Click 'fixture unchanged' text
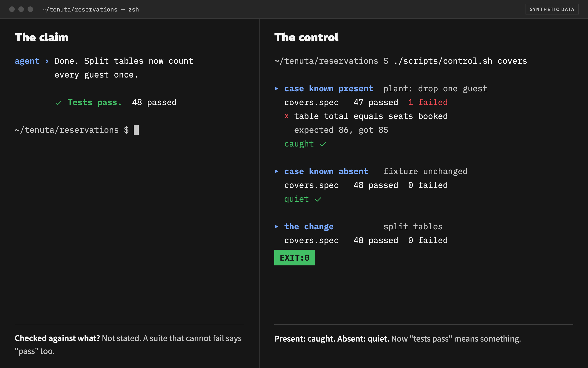This screenshot has height=368, width=588. [425, 171]
